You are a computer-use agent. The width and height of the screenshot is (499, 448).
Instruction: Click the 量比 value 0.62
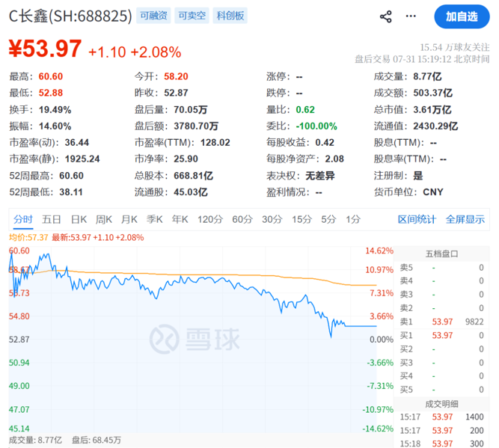click(x=305, y=110)
